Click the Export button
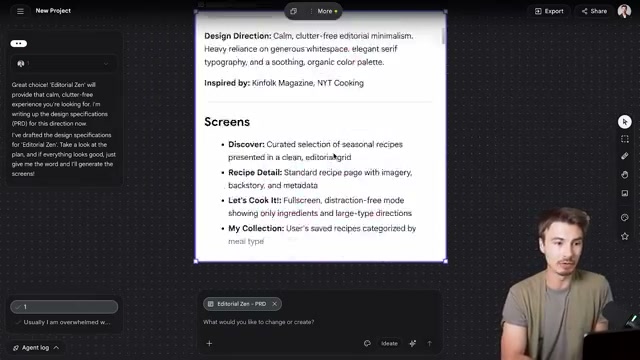Image resolution: width=640 pixels, height=360 pixels. coord(549,11)
